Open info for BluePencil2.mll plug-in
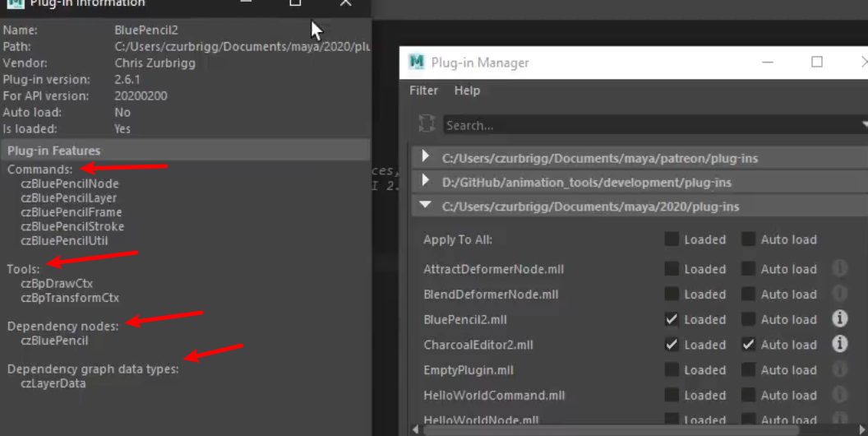Image resolution: width=868 pixels, height=436 pixels. pos(839,318)
